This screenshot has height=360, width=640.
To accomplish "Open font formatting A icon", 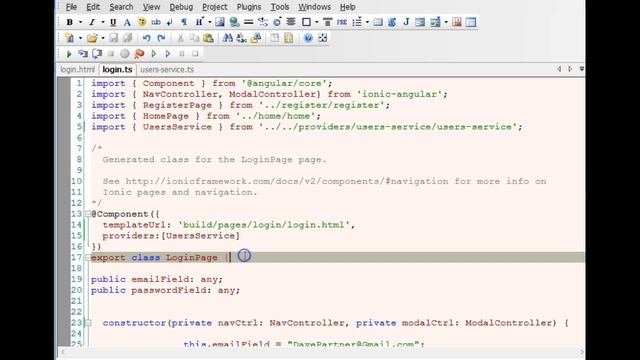I will point(127,22).
